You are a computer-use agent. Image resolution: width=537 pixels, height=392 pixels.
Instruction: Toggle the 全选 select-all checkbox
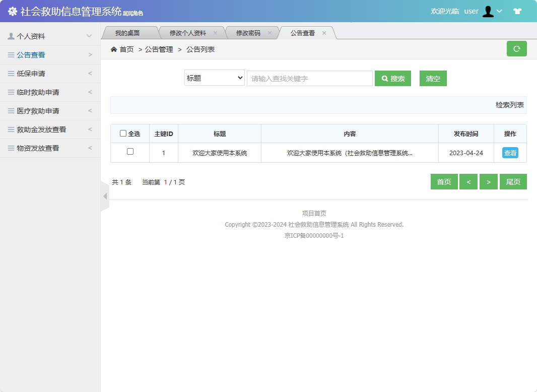pos(123,133)
